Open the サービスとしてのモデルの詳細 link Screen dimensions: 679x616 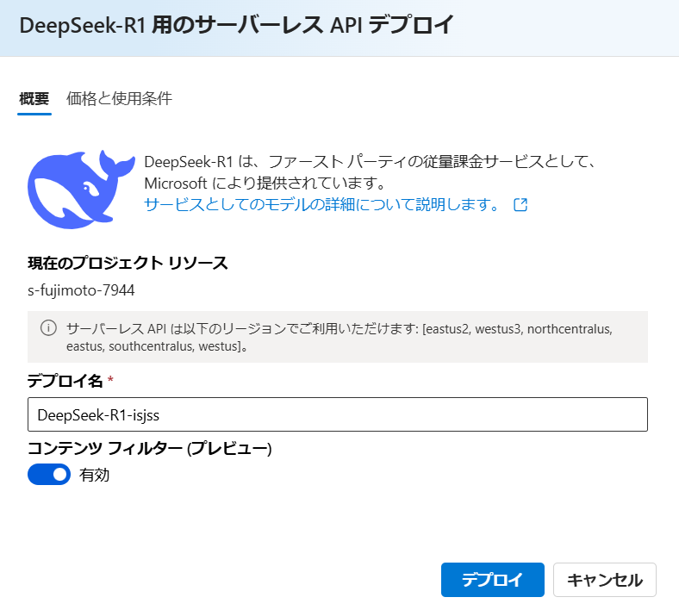point(321,204)
